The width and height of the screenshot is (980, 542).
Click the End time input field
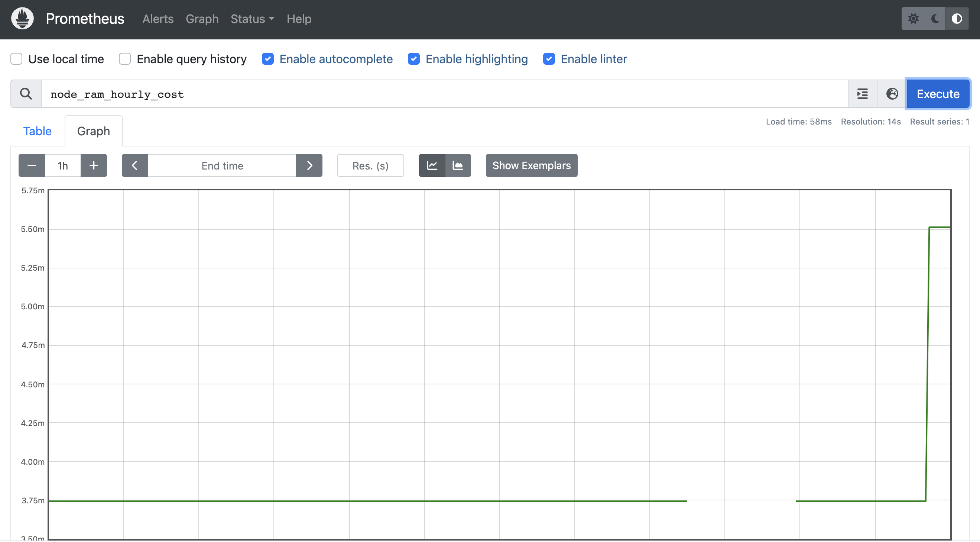(x=222, y=165)
